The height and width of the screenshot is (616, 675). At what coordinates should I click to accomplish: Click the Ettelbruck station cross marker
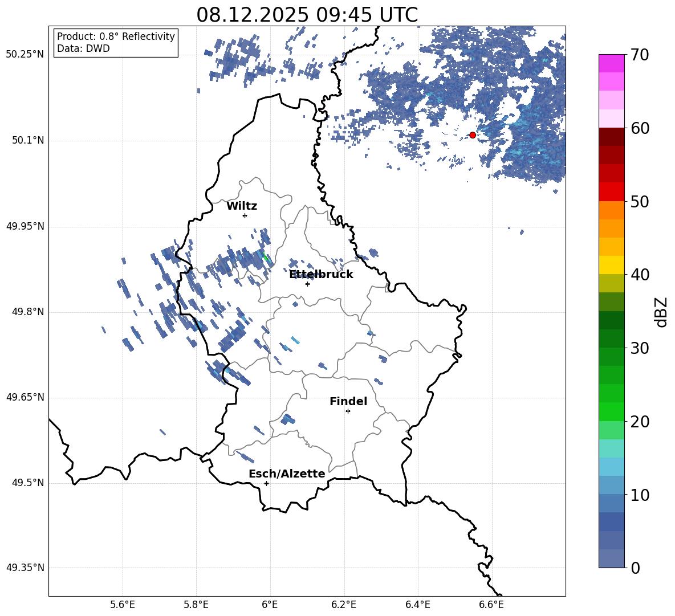pyautogui.click(x=307, y=284)
